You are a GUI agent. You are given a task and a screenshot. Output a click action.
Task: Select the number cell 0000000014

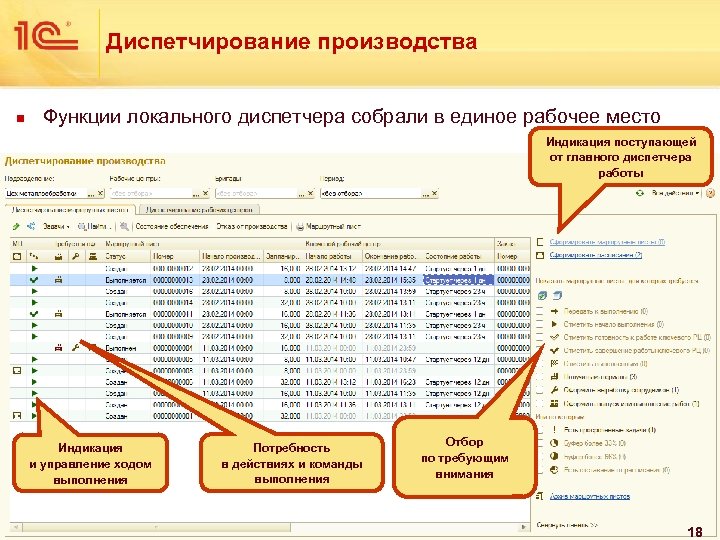coord(174,303)
